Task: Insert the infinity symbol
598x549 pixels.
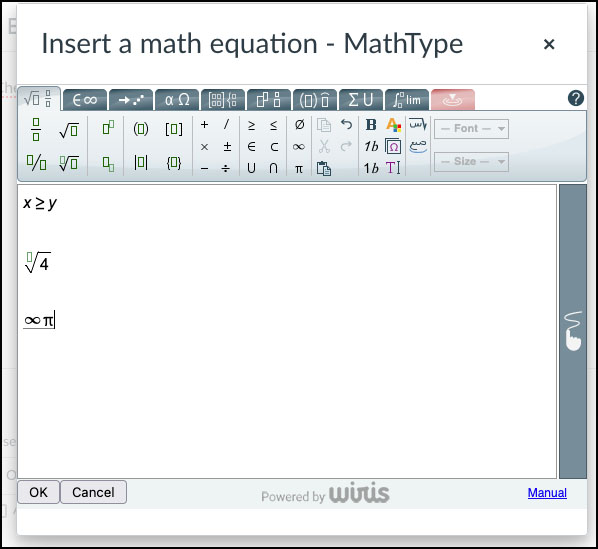Action: click(x=299, y=146)
